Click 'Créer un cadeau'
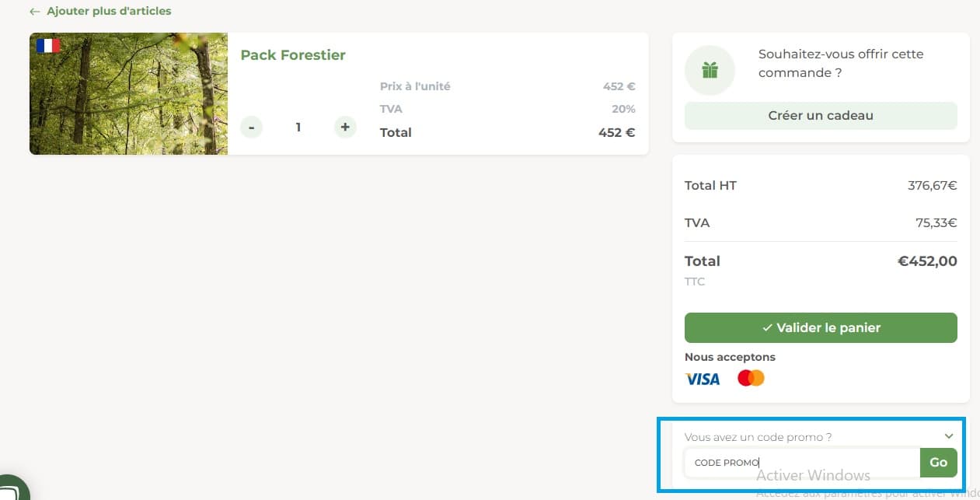Viewport: 980px width, 500px height. [x=820, y=115]
